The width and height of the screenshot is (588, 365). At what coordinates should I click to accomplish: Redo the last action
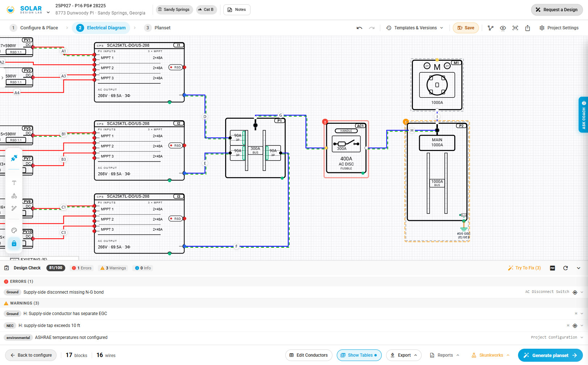[x=372, y=28]
